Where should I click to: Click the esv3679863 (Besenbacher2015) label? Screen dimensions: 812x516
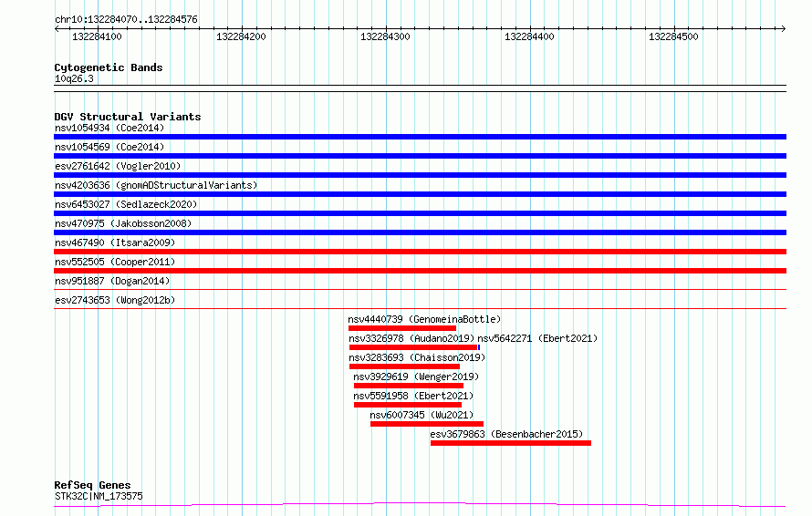click(506, 434)
